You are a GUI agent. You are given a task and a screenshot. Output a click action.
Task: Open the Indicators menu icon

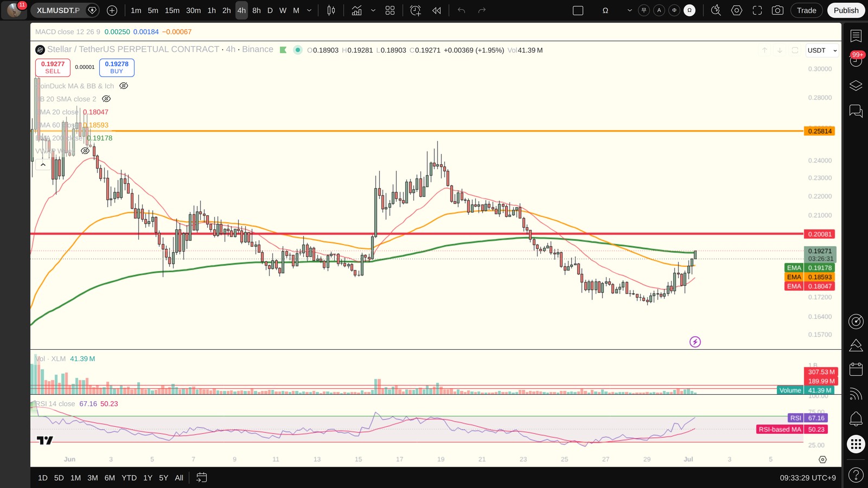(356, 10)
